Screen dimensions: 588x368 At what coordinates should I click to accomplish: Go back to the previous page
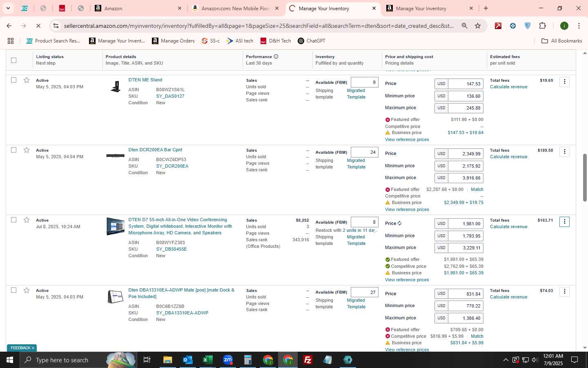9,26
